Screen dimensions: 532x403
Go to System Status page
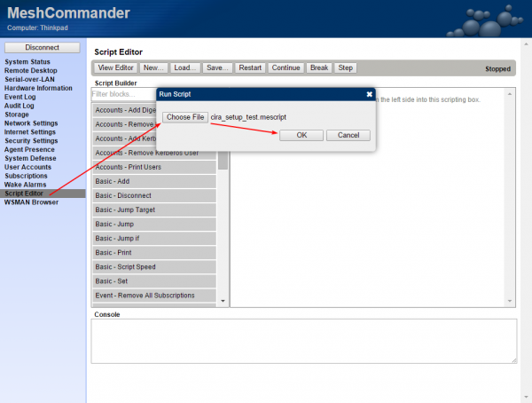pos(29,62)
